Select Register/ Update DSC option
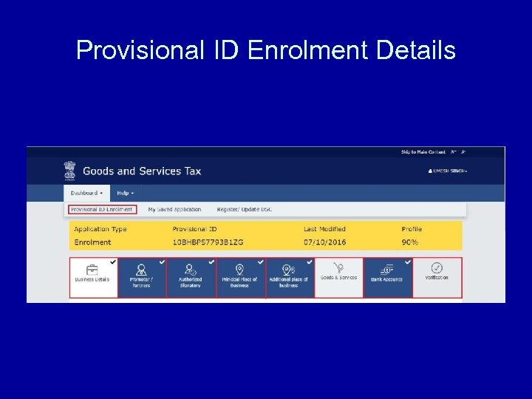 pos(245,209)
